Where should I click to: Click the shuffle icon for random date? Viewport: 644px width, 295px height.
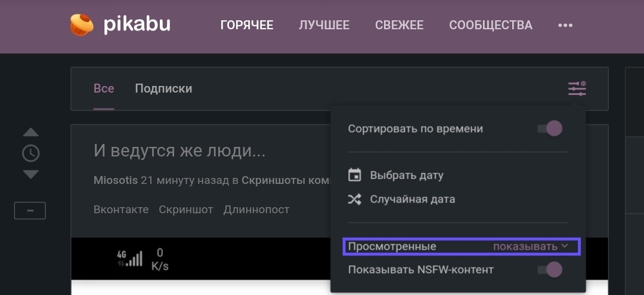pyautogui.click(x=355, y=199)
